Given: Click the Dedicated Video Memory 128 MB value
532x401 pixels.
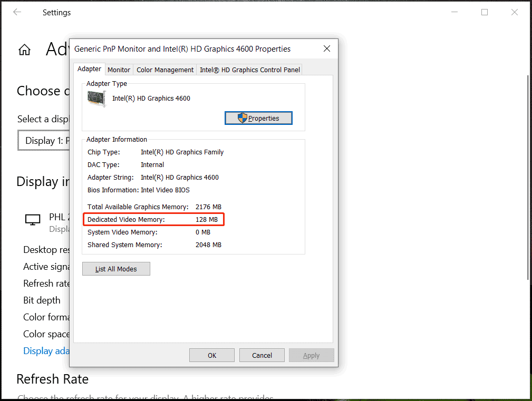Looking at the screenshot, I should tap(206, 219).
